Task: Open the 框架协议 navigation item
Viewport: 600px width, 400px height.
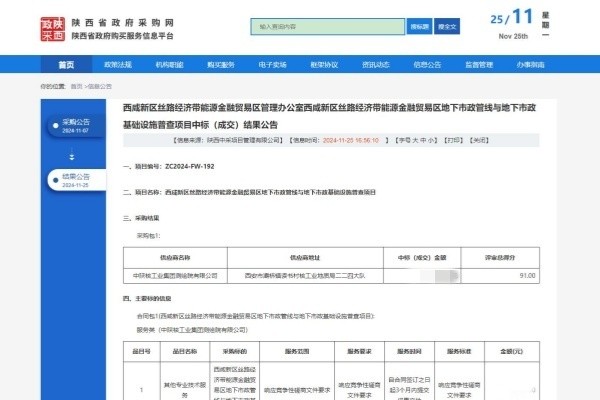Action: tap(324, 64)
